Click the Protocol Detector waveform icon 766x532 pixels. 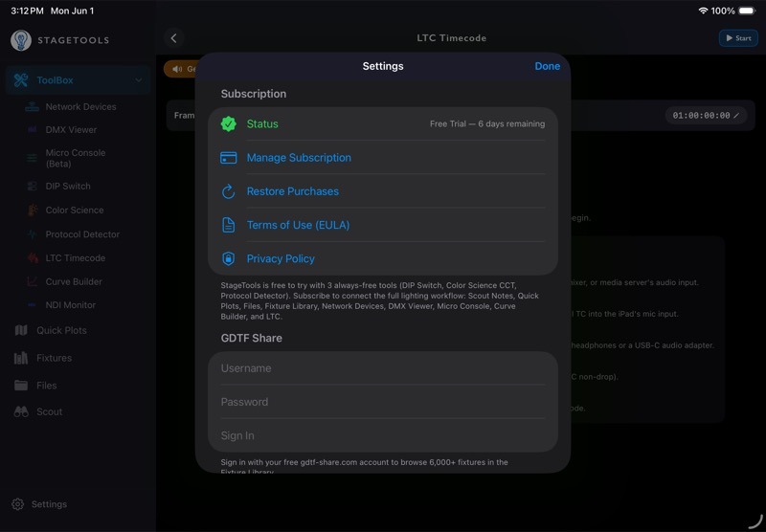(32, 234)
